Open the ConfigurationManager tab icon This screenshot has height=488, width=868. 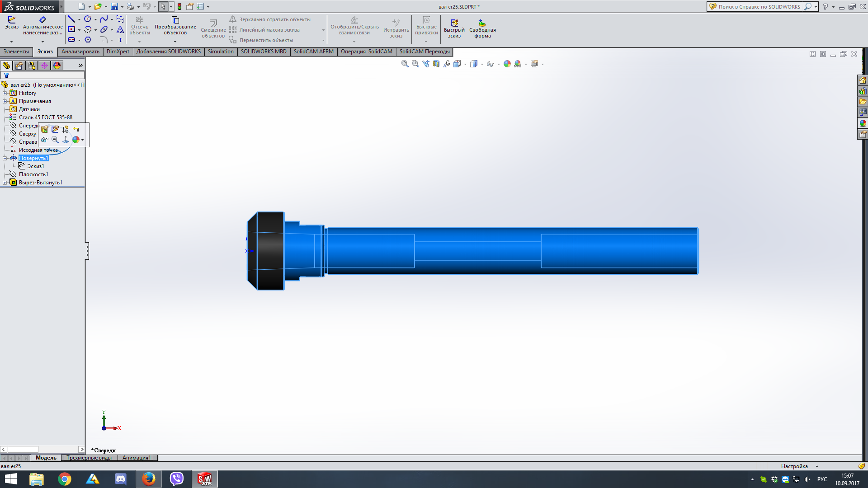coord(32,66)
